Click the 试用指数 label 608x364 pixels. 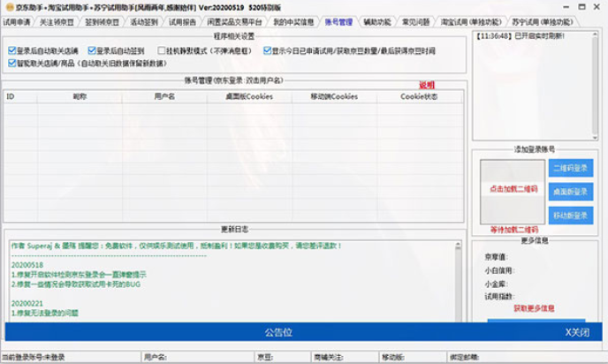point(499,297)
